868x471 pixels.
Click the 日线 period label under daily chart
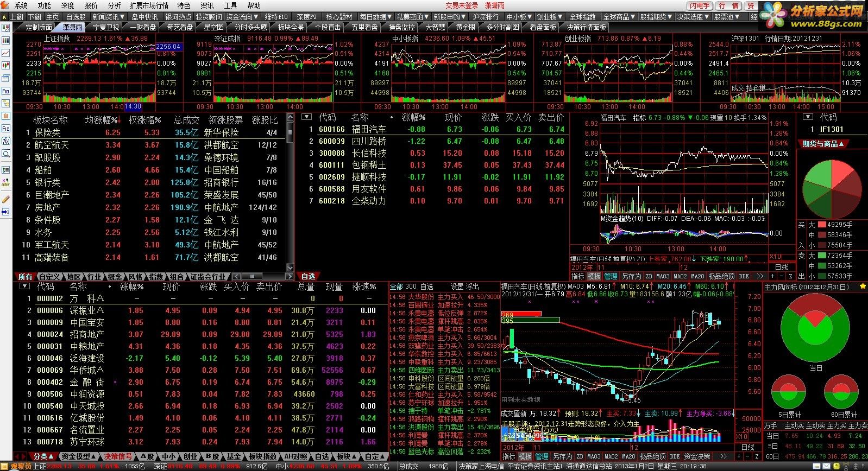pos(747,448)
